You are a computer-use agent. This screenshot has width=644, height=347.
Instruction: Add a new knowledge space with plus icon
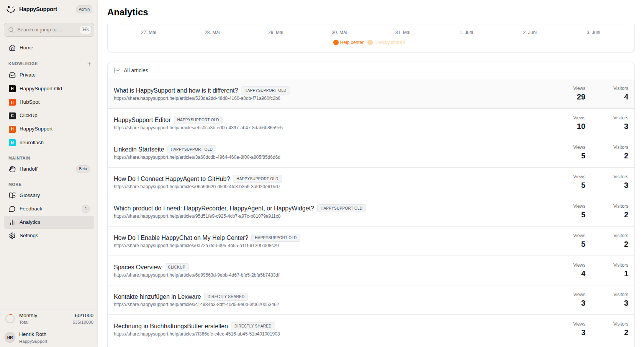(x=89, y=64)
